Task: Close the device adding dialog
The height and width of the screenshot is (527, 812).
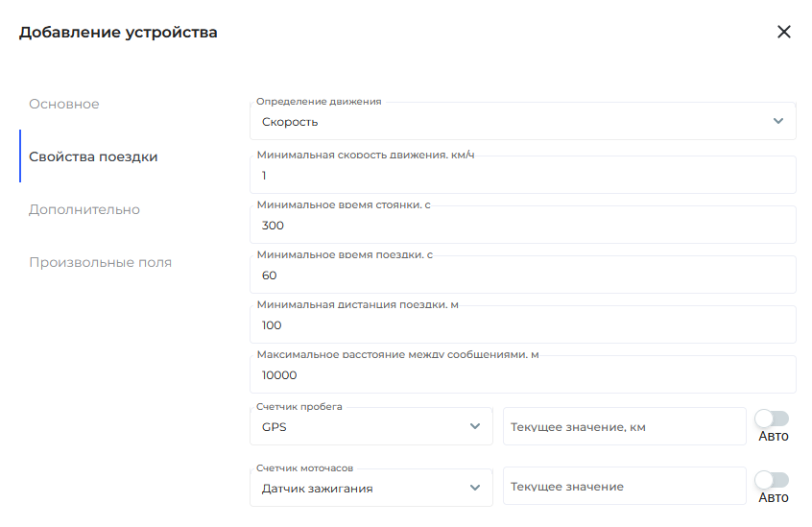Action: [783, 32]
